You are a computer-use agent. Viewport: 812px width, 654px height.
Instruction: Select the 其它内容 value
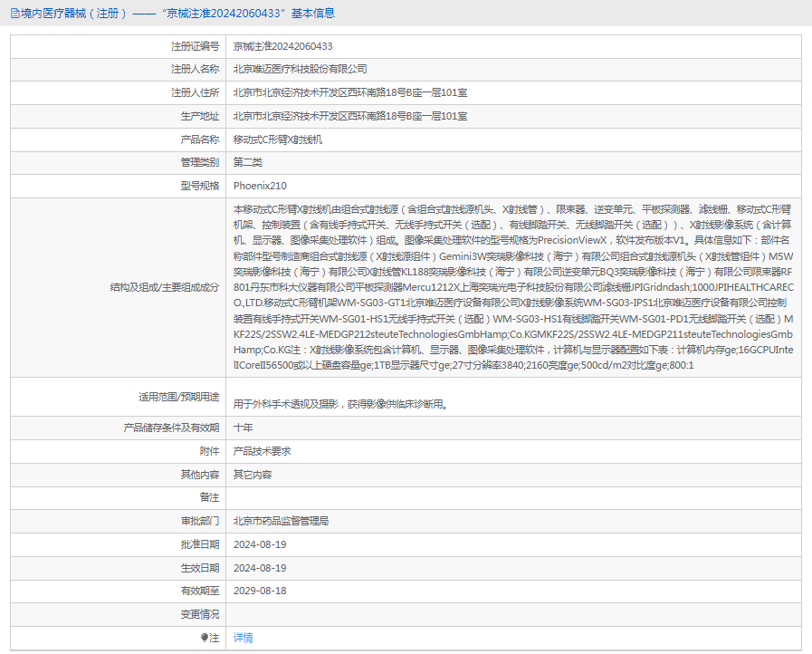tap(253, 475)
